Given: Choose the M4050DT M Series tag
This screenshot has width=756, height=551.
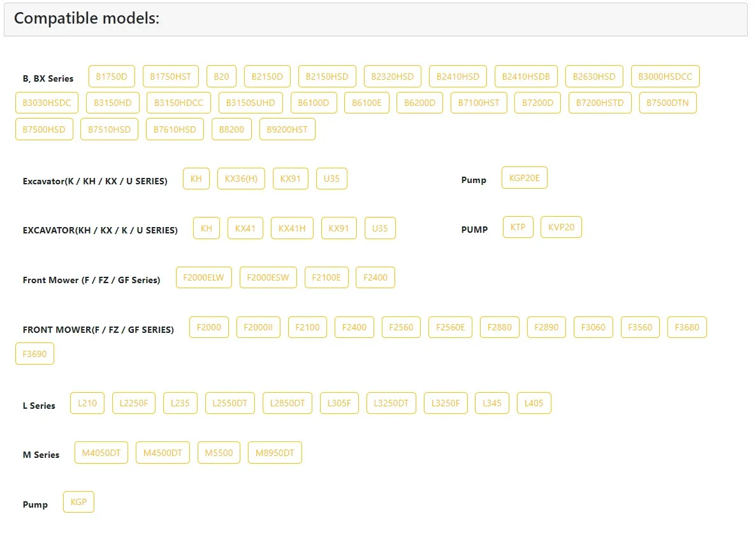Looking at the screenshot, I should [101, 453].
